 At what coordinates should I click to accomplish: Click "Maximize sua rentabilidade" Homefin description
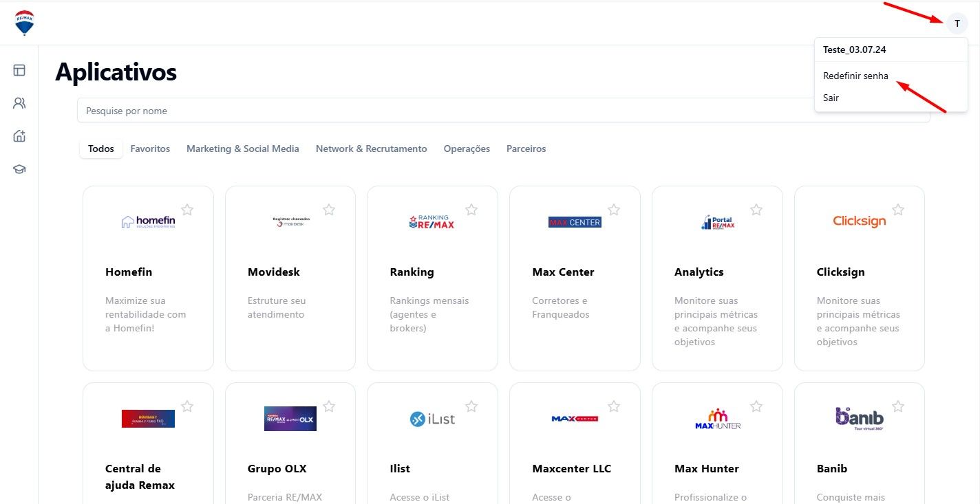[146, 314]
